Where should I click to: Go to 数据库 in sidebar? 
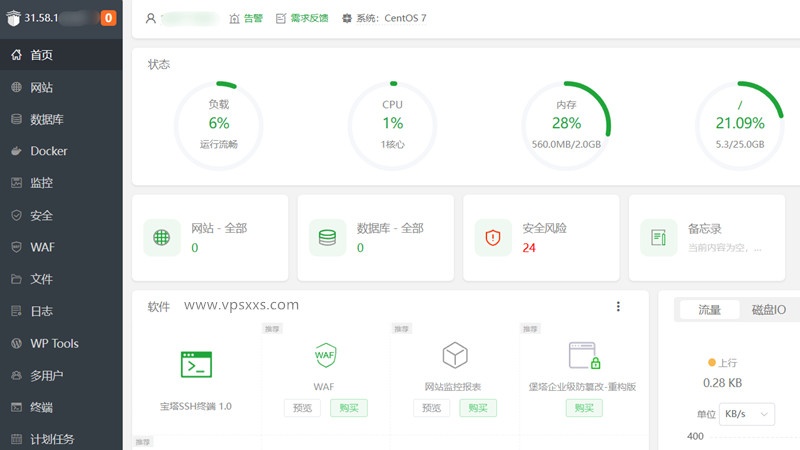(x=61, y=119)
